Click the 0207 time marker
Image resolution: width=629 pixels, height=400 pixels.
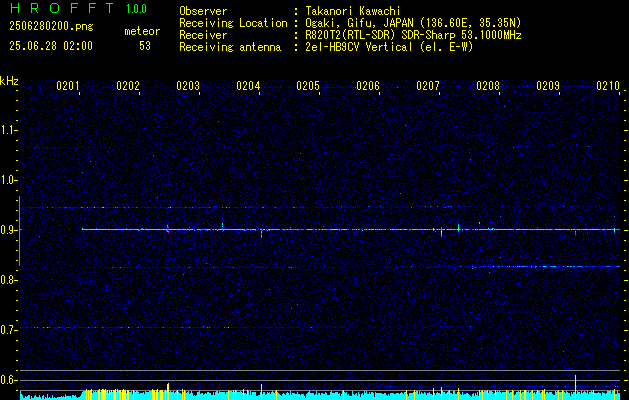coord(428,86)
